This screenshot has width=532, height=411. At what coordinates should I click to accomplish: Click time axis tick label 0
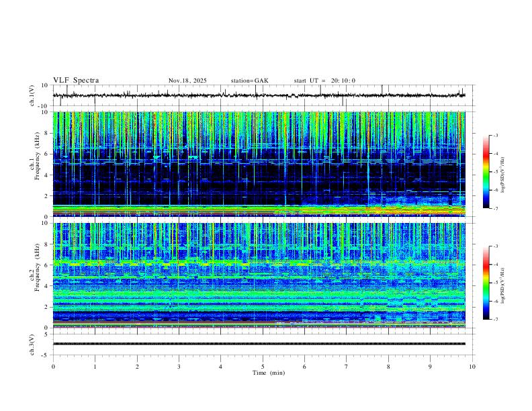click(53, 367)
